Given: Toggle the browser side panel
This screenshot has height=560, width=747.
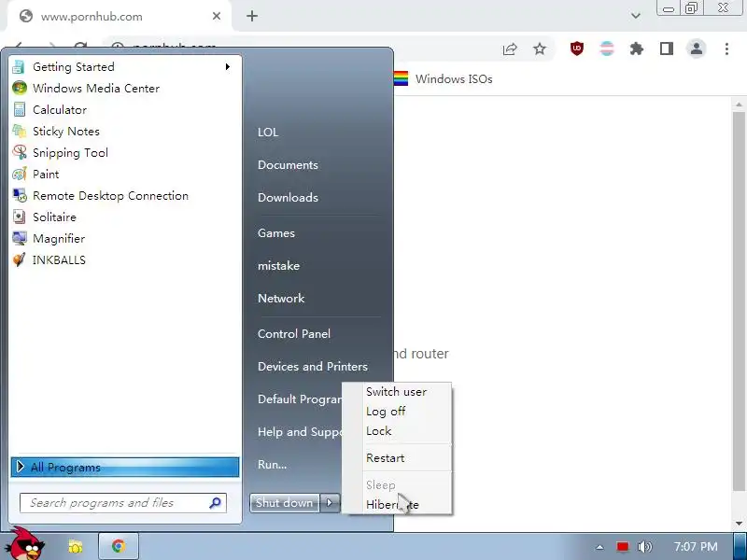Looking at the screenshot, I should pos(667,49).
